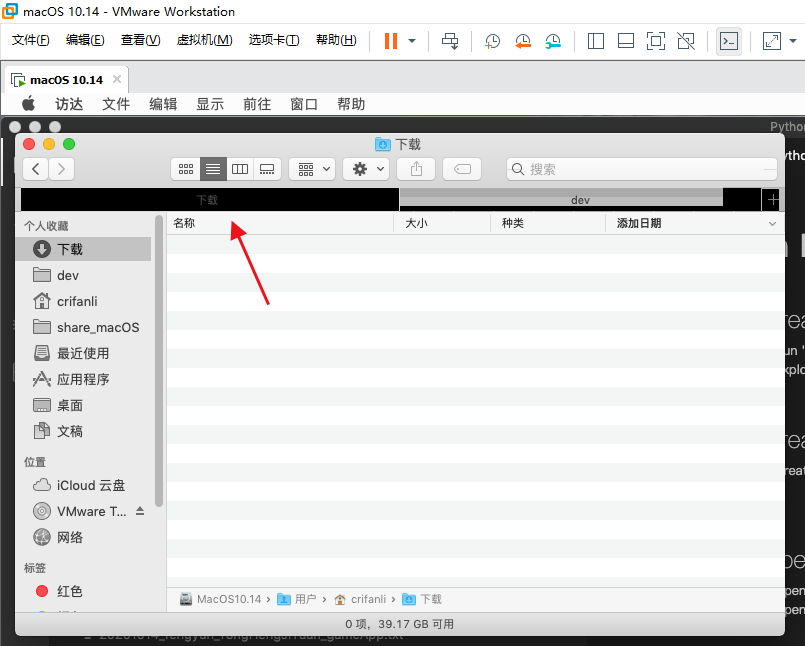Click MacOS10.14 in the path bar

[x=220, y=599]
